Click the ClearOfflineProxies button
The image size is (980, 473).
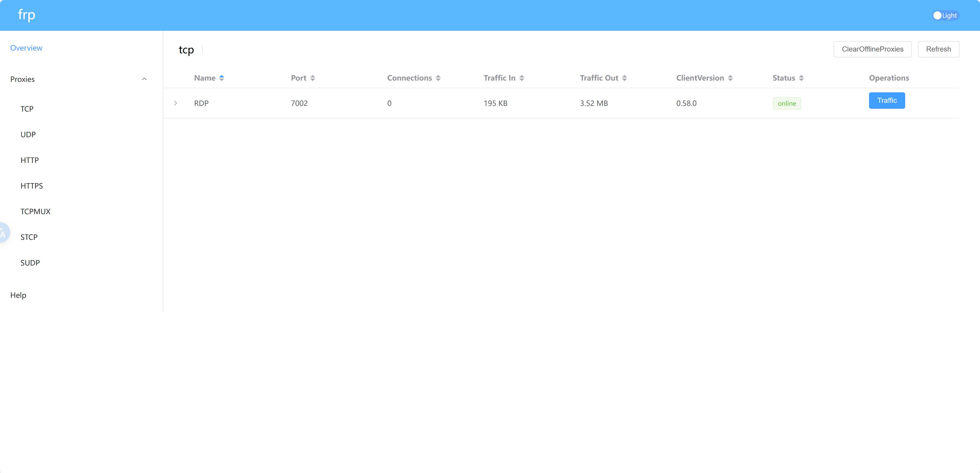(x=872, y=49)
